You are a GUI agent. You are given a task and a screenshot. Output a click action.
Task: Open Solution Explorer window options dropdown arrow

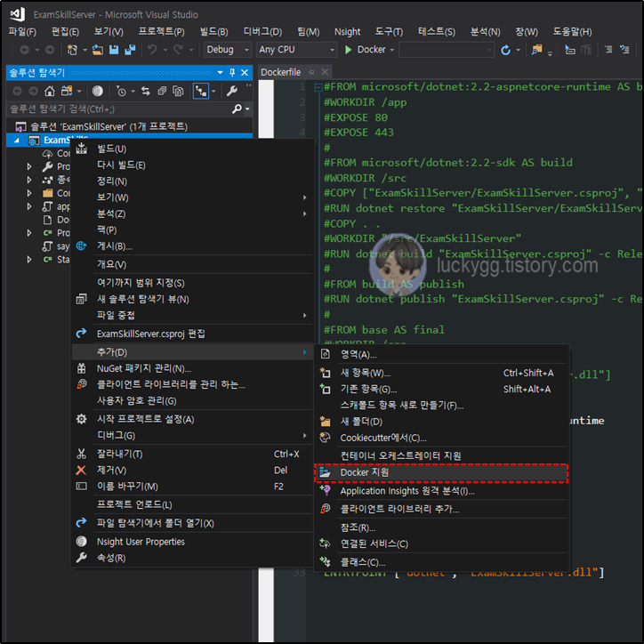[220, 73]
